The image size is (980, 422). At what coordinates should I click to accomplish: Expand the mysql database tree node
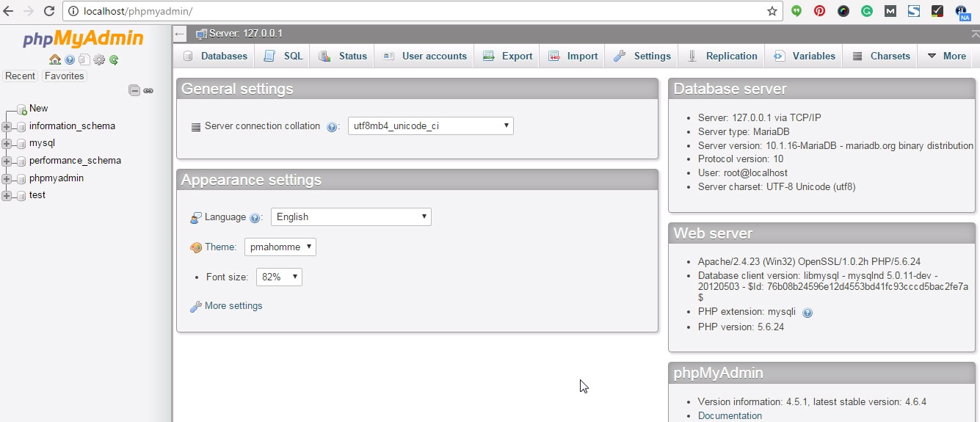[x=7, y=144]
